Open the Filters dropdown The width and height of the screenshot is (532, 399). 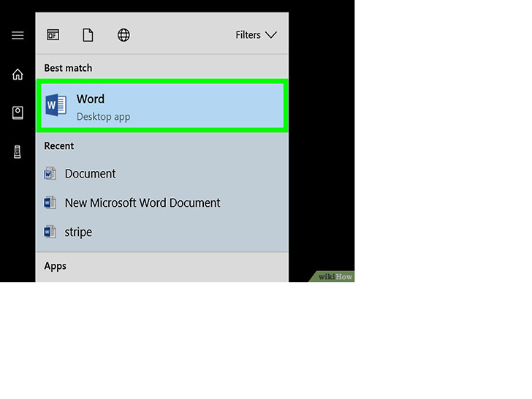tap(248, 35)
